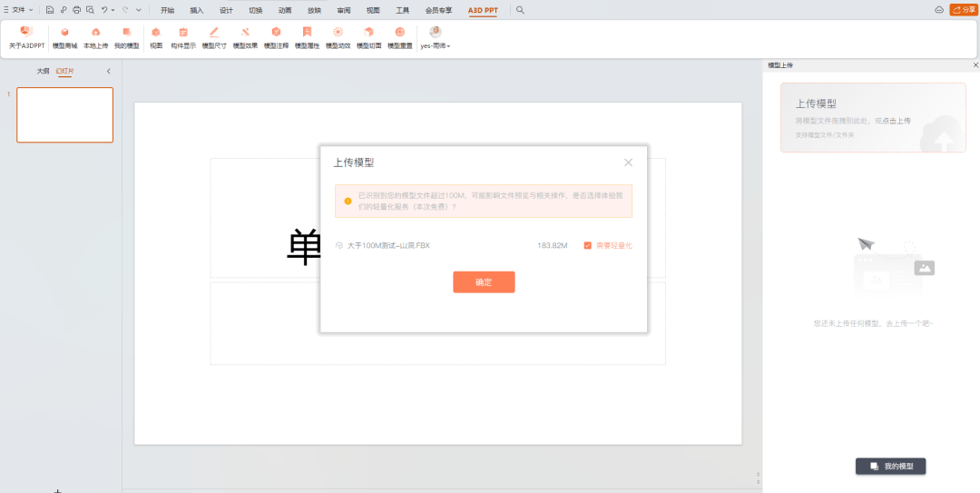Image resolution: width=980 pixels, height=493 pixels.
Task: Uncheck the 需要轻量化 checkbox
Action: click(587, 245)
